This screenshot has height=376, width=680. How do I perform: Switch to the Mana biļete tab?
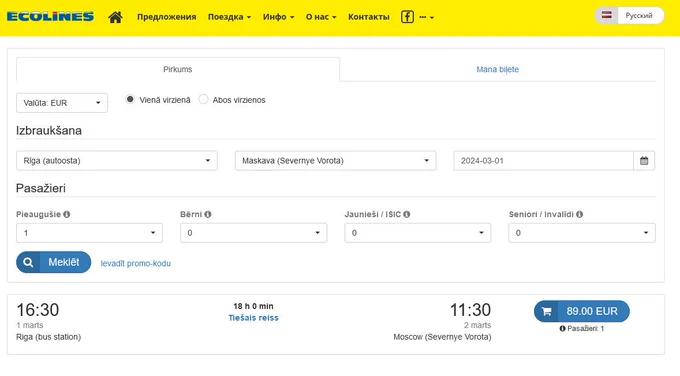click(497, 69)
